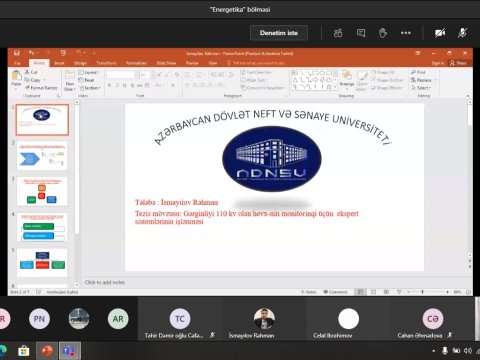Select Format Painter
480x360 pixels.
click(41, 88)
